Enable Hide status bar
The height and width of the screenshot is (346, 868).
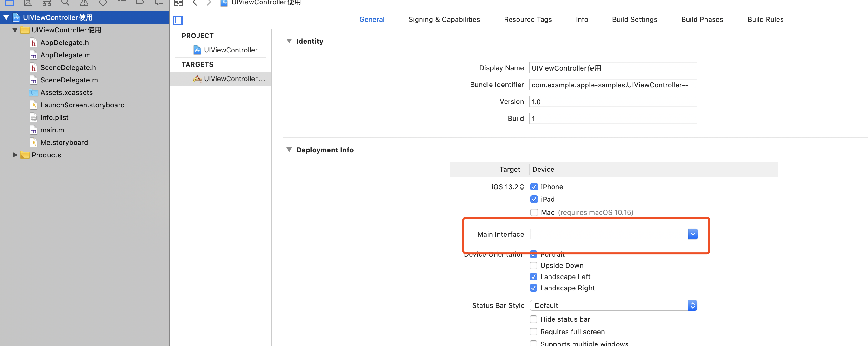click(534, 319)
